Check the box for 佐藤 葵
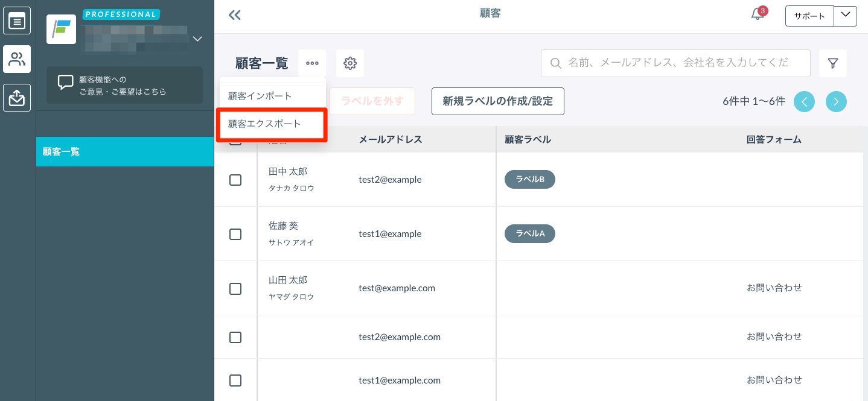This screenshot has height=401, width=868. [x=235, y=234]
